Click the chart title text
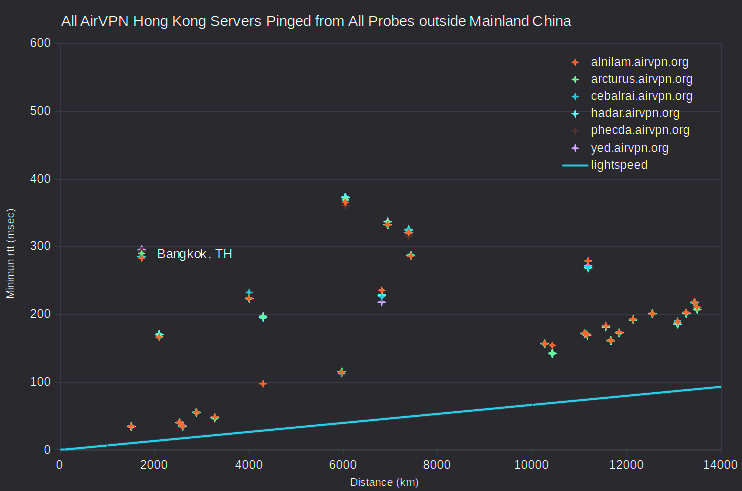 pyautogui.click(x=316, y=21)
